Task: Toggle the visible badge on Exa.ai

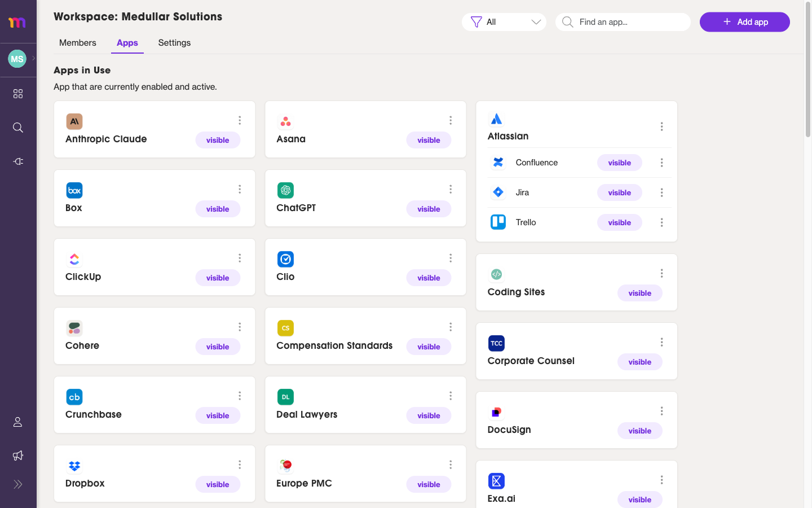Action: tap(639, 500)
